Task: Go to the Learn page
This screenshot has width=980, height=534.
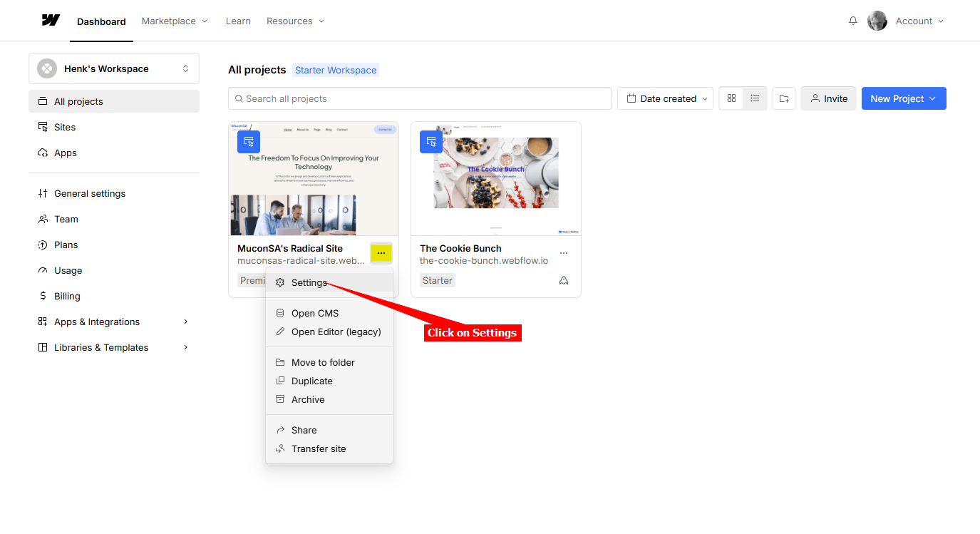Action: click(x=238, y=21)
